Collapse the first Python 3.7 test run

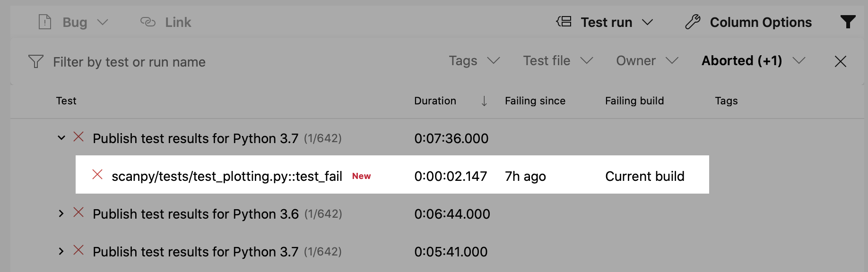pyautogui.click(x=61, y=138)
